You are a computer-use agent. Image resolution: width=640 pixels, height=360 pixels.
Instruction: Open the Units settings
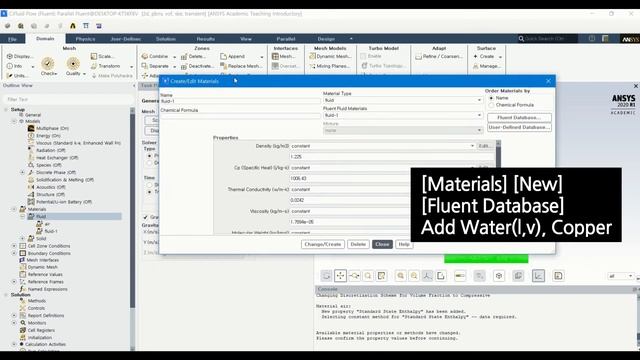point(18,76)
